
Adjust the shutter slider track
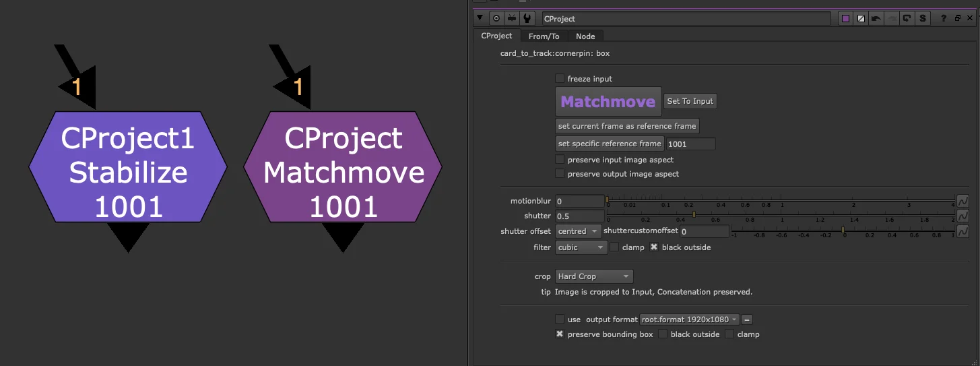pyautogui.click(x=780, y=216)
